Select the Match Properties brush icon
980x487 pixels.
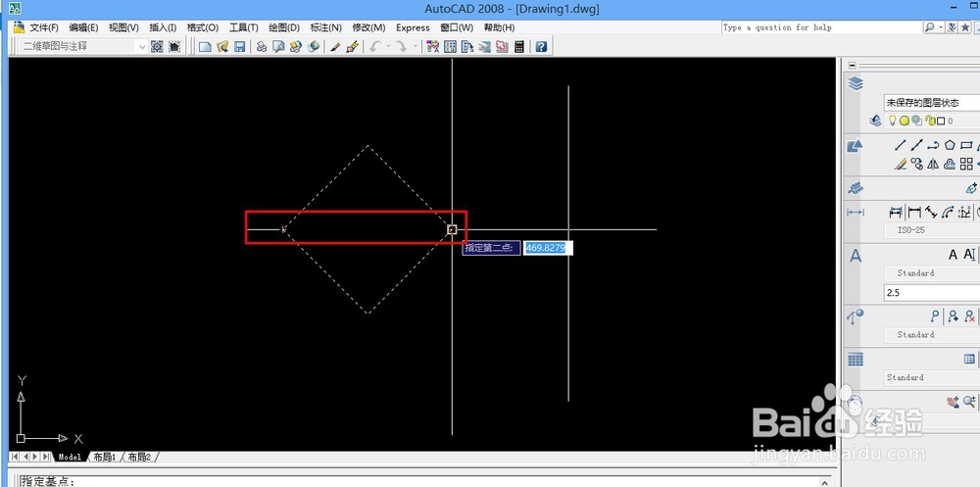335,46
